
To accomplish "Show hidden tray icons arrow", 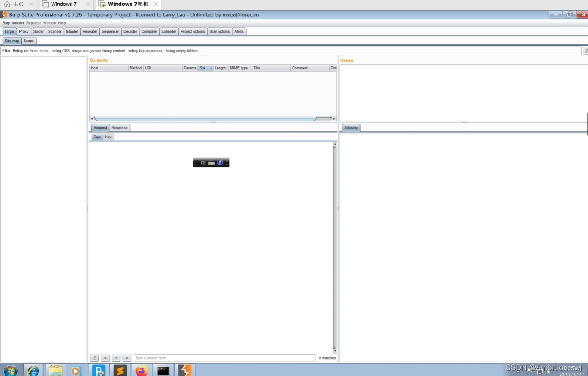I will pyautogui.click(x=518, y=371).
